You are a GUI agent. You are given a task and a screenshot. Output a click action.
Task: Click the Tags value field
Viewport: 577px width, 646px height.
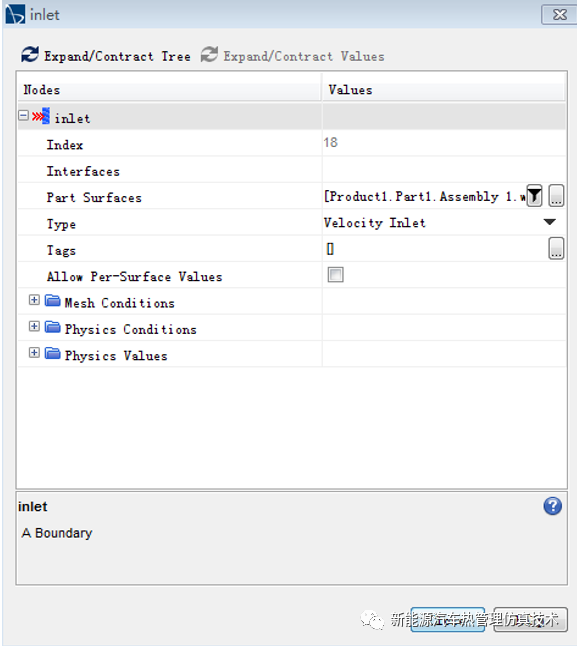pyautogui.click(x=435, y=249)
